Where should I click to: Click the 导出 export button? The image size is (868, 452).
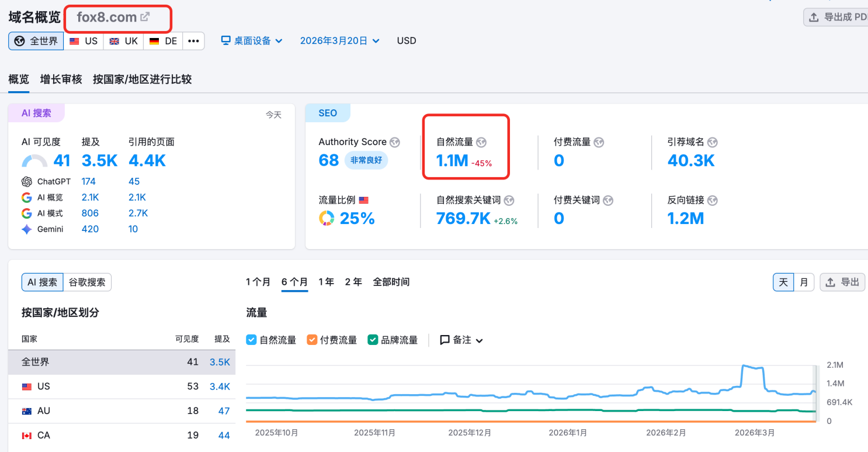click(x=842, y=282)
